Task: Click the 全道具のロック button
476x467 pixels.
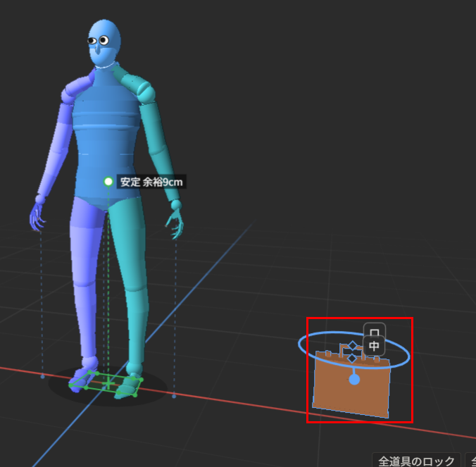Action: point(416,461)
